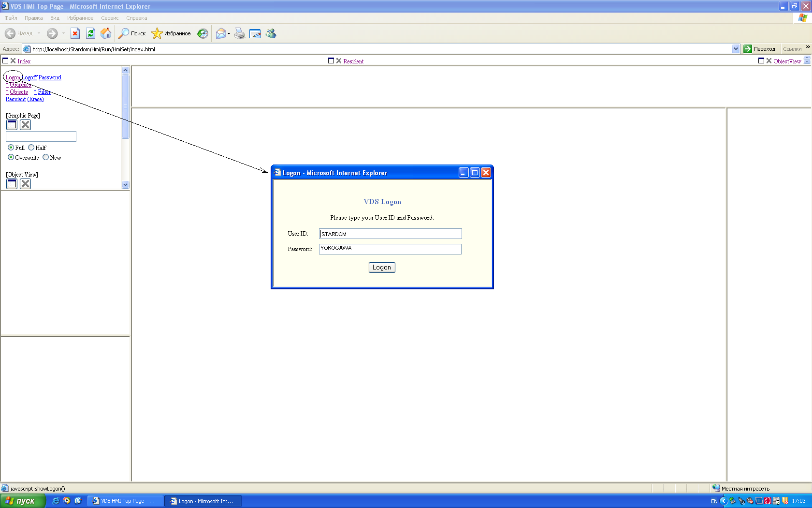Image resolution: width=812 pixels, height=508 pixels.
Task: Click the Logon link in Index panel
Action: (x=13, y=77)
